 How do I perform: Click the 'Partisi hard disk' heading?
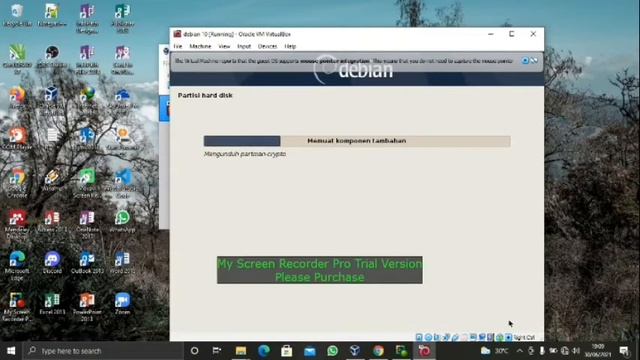click(205, 95)
